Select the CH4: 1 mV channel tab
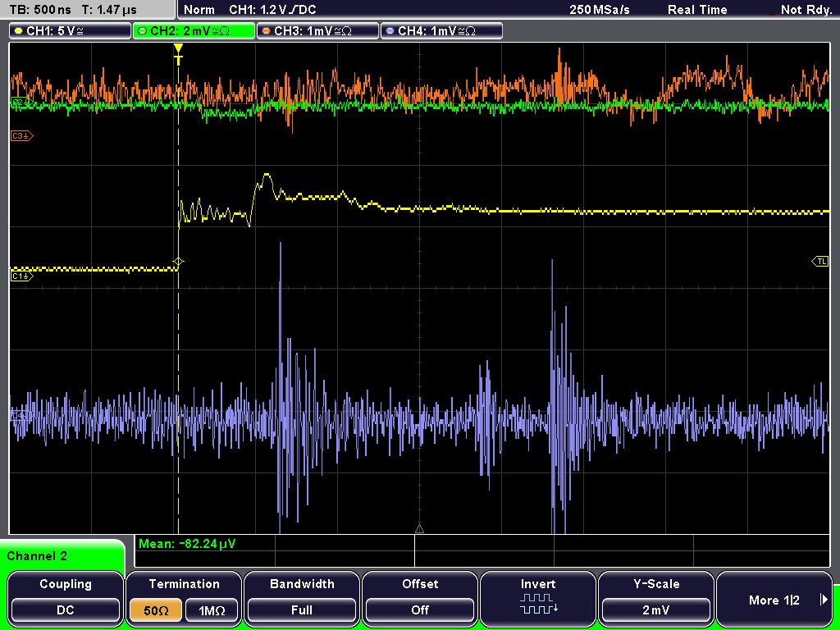This screenshot has width=840, height=630. click(441, 30)
